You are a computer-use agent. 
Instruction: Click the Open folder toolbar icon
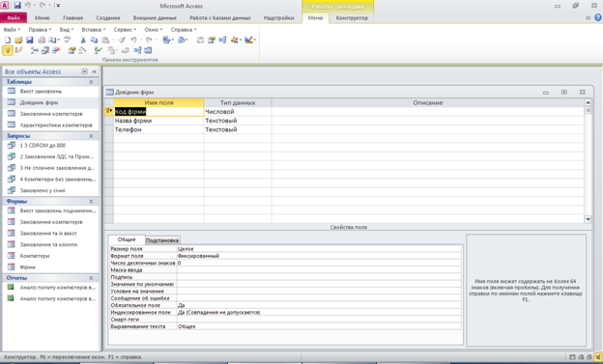pyautogui.click(x=19, y=40)
